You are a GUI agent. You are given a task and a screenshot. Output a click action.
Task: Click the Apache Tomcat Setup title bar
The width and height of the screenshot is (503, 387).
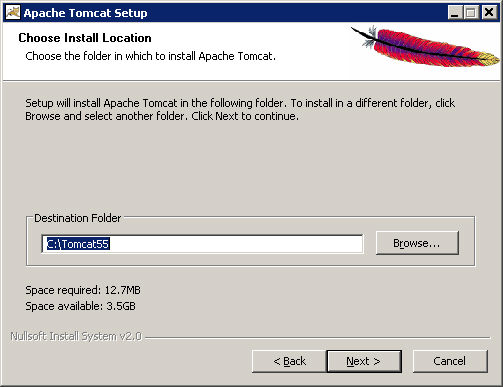click(233, 13)
